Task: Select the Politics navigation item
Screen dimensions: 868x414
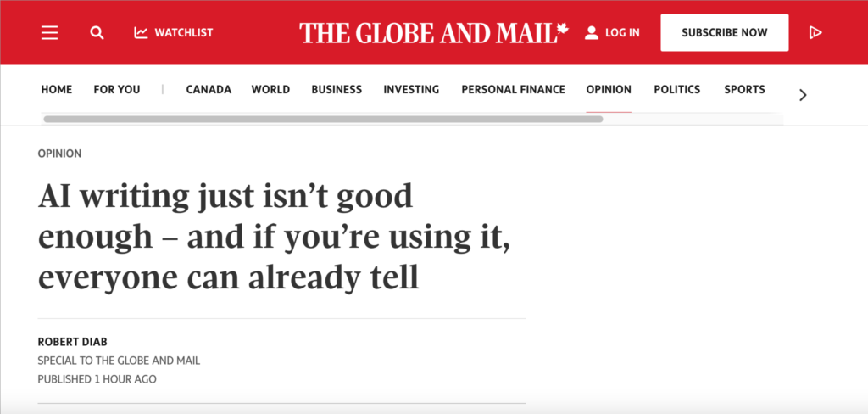Action: click(677, 89)
